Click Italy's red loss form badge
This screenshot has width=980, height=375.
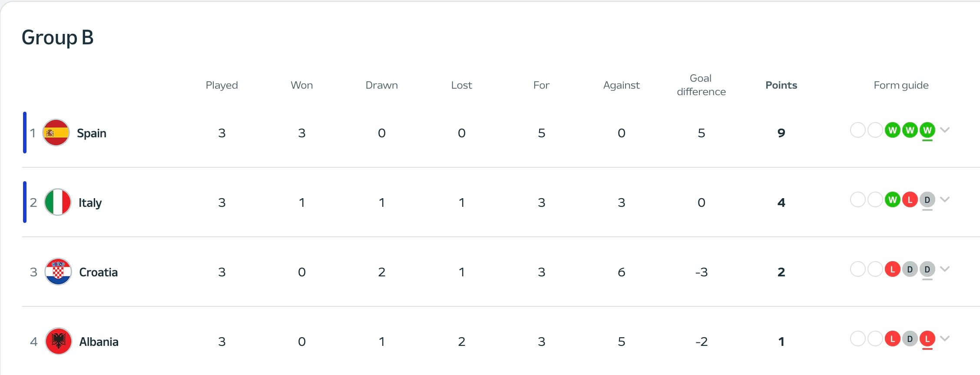click(x=910, y=199)
